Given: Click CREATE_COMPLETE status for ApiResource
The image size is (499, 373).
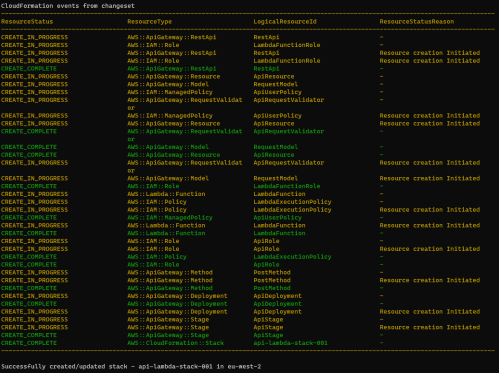Looking at the screenshot, I should [x=29, y=155].
